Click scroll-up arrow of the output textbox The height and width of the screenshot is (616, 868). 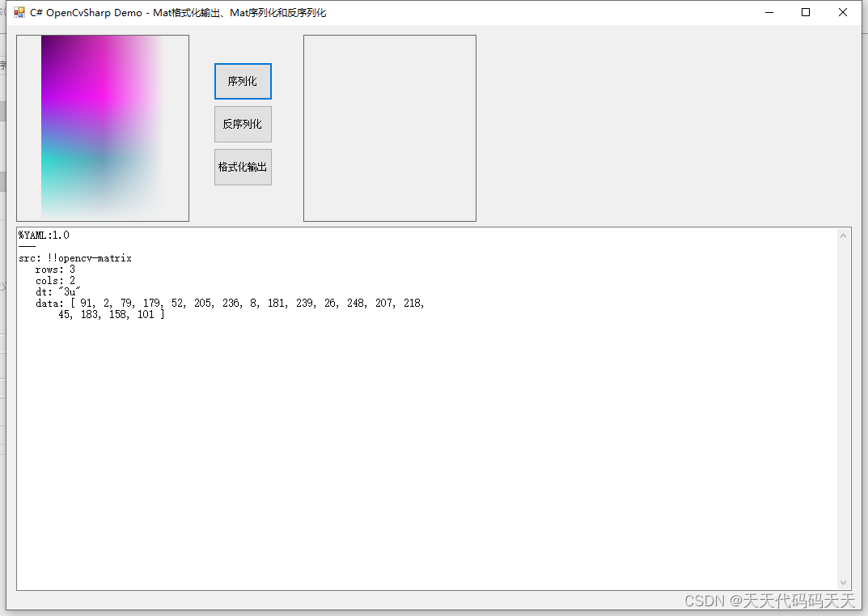coord(843,236)
